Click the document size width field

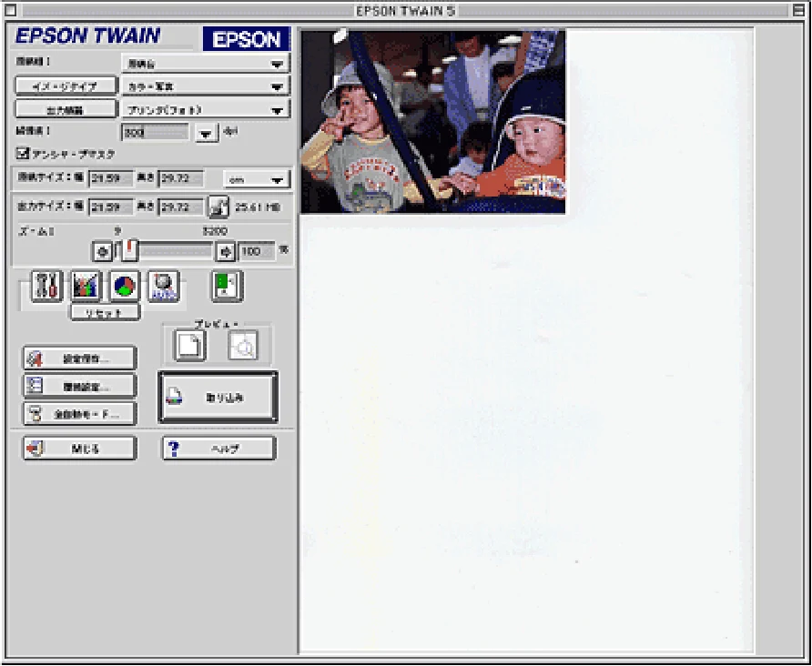click(x=110, y=178)
